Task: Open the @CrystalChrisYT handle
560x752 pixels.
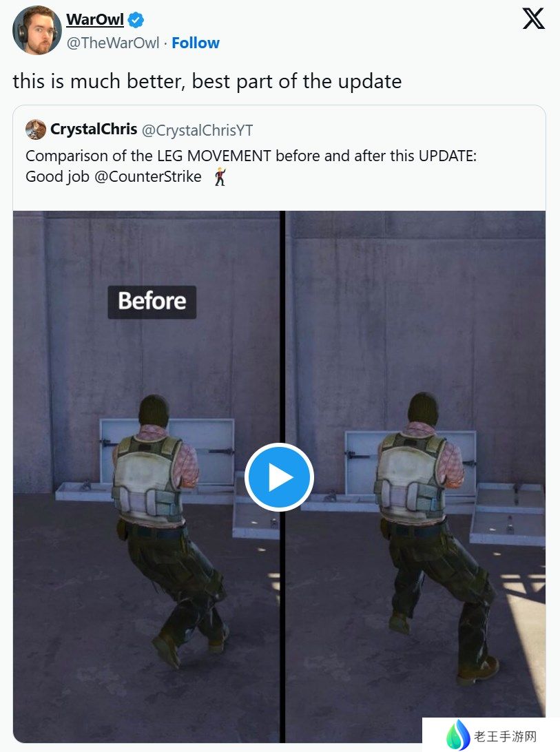Action: pyautogui.click(x=197, y=130)
